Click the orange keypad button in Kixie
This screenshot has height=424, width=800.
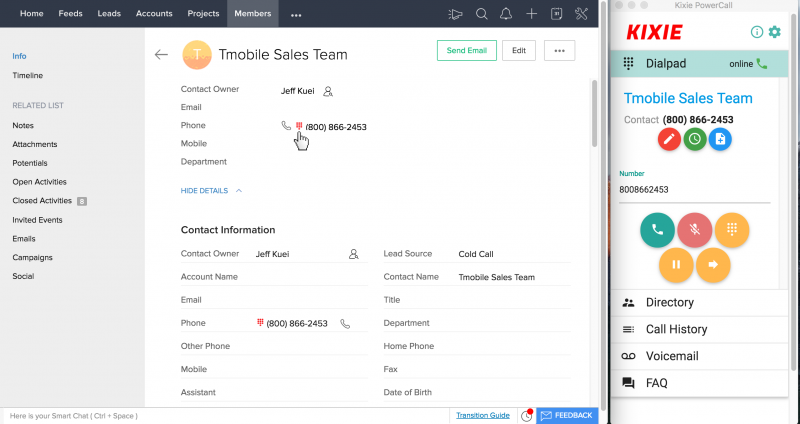point(732,230)
